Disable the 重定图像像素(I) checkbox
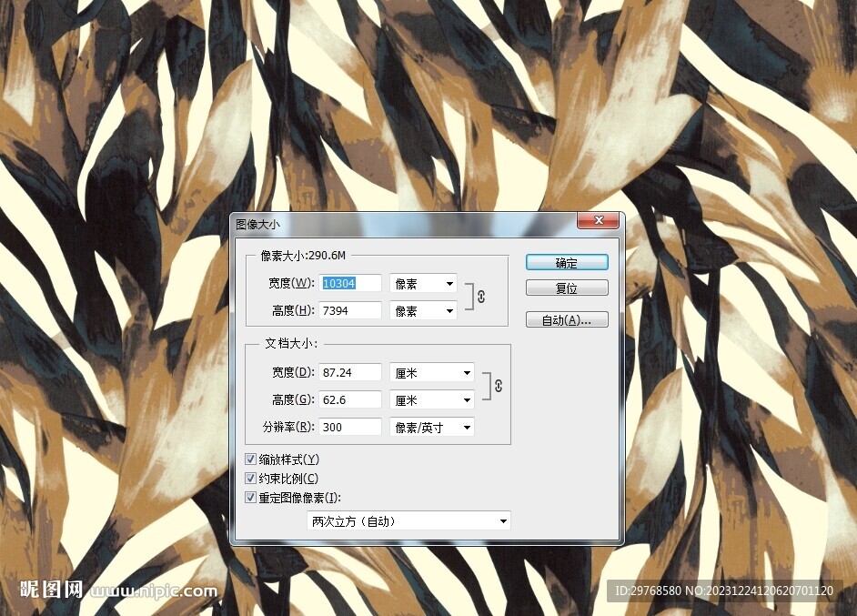This screenshot has height=616, width=857. pos(251,497)
